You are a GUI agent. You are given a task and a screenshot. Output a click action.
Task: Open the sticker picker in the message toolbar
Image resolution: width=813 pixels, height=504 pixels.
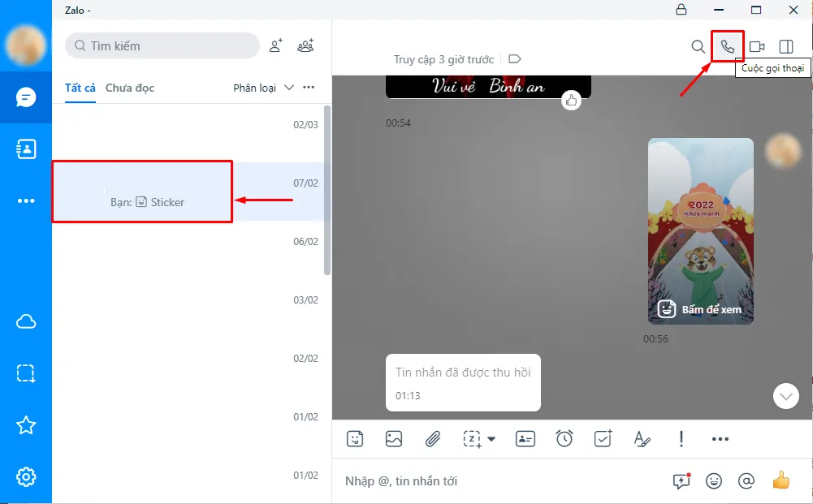(x=355, y=439)
